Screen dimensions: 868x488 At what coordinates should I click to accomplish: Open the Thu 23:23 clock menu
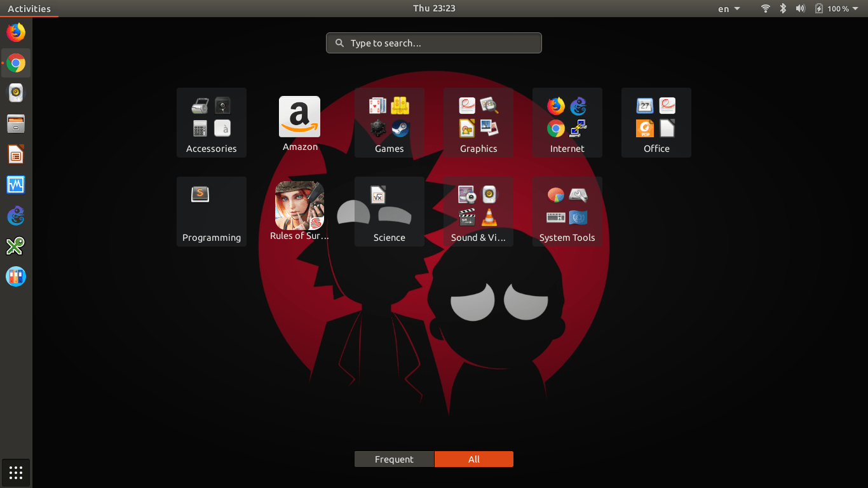(434, 8)
